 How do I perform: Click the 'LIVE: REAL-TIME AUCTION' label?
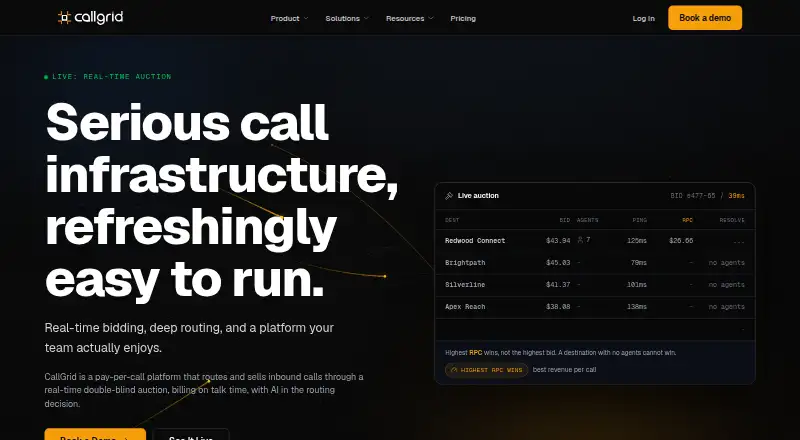[112, 77]
